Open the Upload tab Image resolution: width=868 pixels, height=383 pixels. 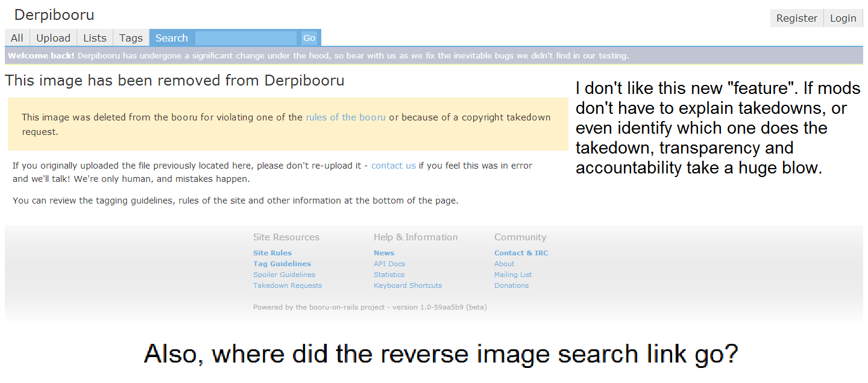pos(54,38)
